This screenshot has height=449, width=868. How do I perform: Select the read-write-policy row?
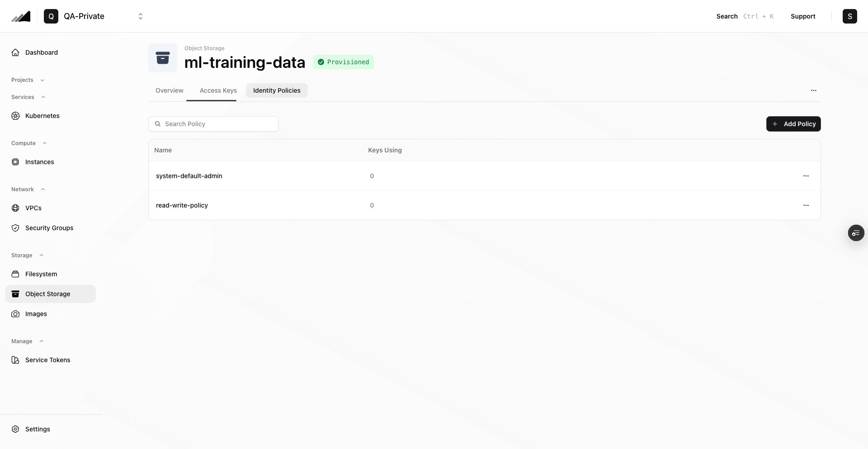[485, 205]
